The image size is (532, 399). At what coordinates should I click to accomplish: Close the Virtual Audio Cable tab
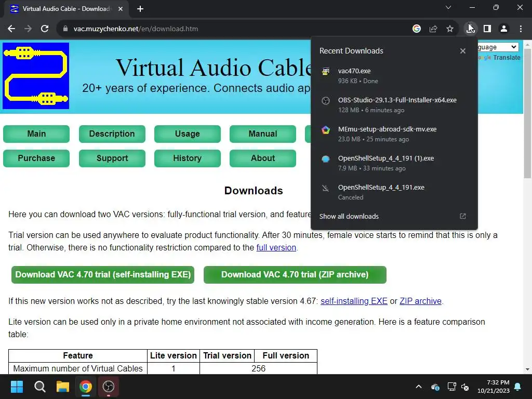point(121,9)
